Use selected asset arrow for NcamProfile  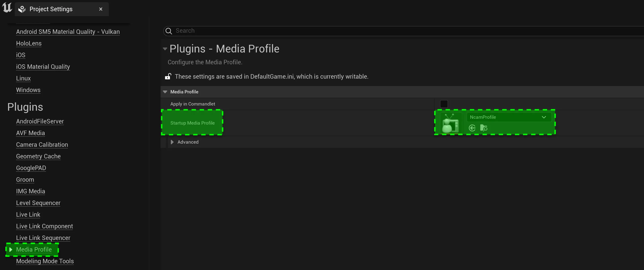coord(472,128)
